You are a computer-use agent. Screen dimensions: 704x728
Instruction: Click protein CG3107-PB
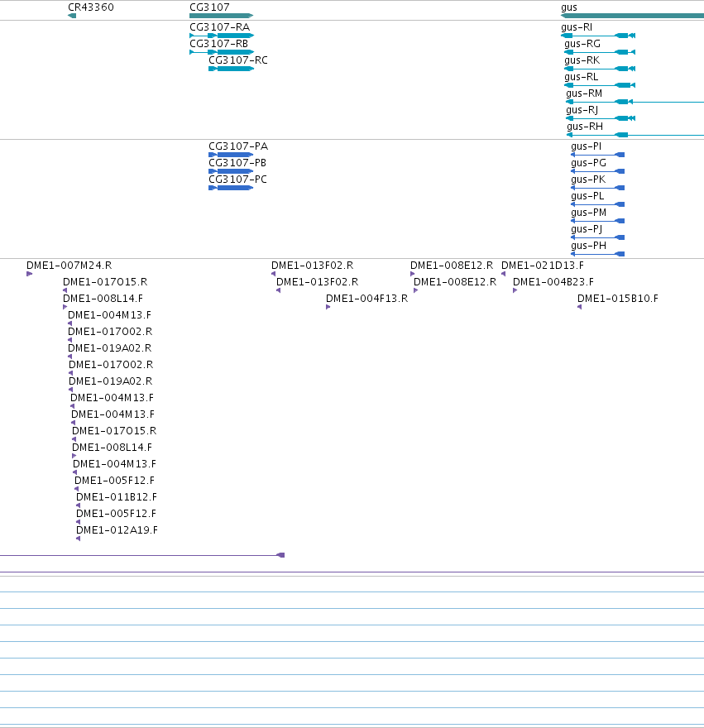[231, 171]
